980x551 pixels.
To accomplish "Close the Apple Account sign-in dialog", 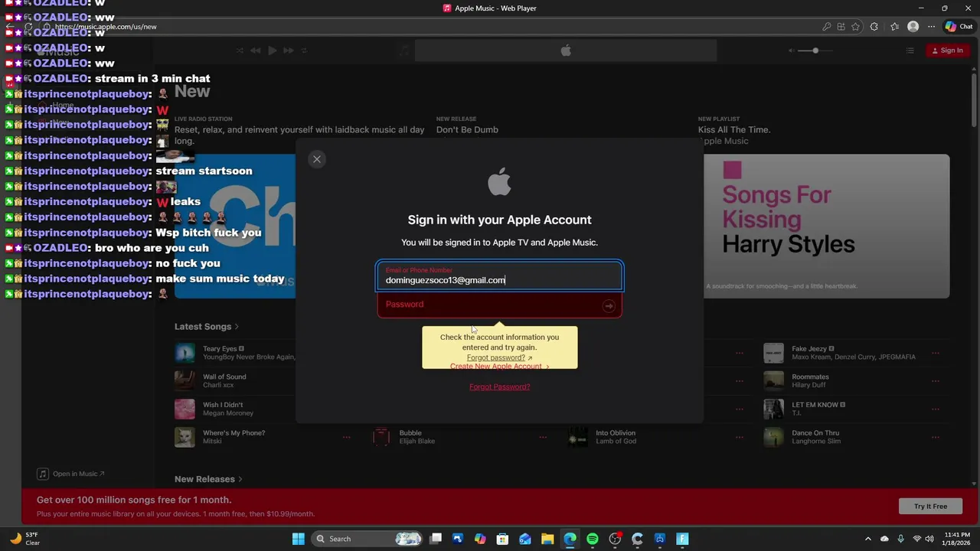I will coord(317,159).
